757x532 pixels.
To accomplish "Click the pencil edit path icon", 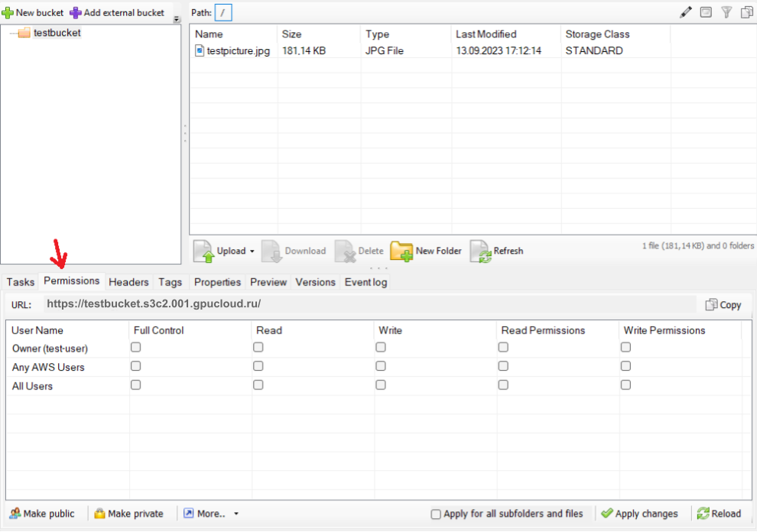I will coord(685,12).
